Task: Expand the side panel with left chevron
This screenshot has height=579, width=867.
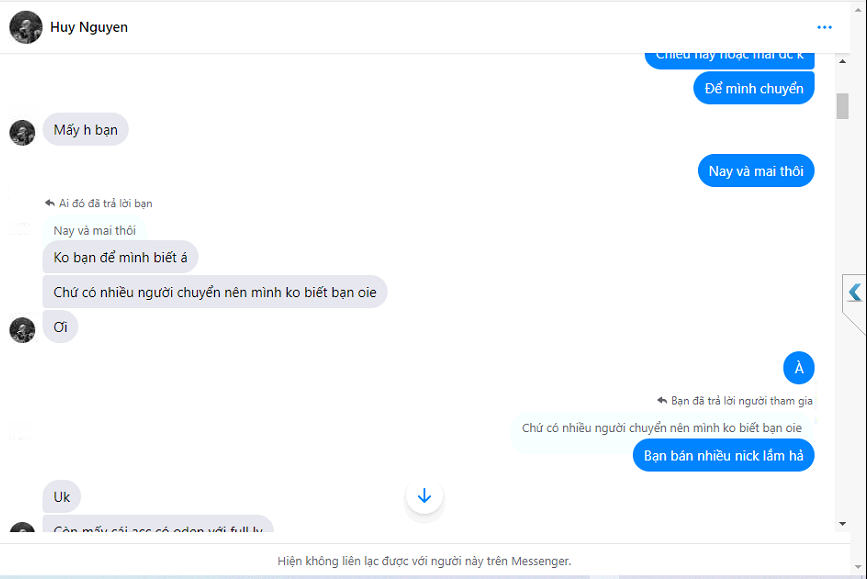Action: tap(855, 292)
